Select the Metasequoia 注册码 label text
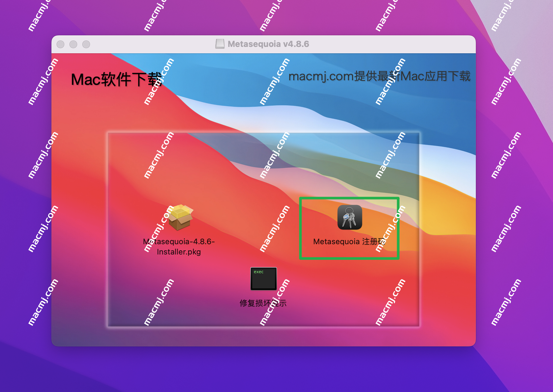553x392 pixels. [x=349, y=242]
